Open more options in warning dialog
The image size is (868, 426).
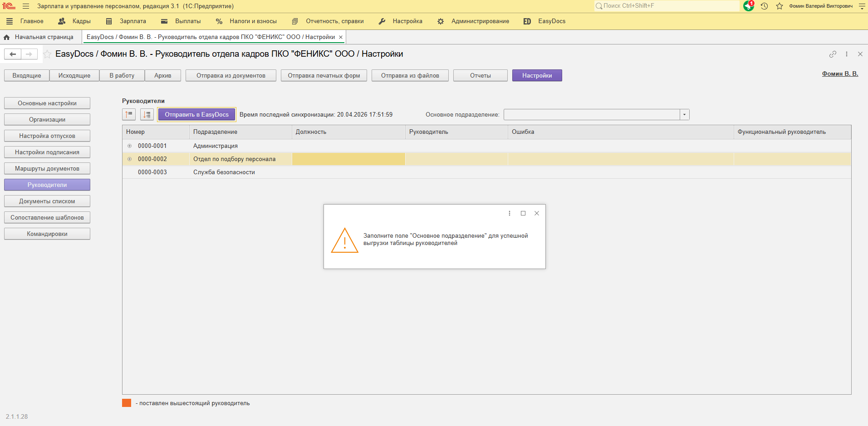point(510,213)
